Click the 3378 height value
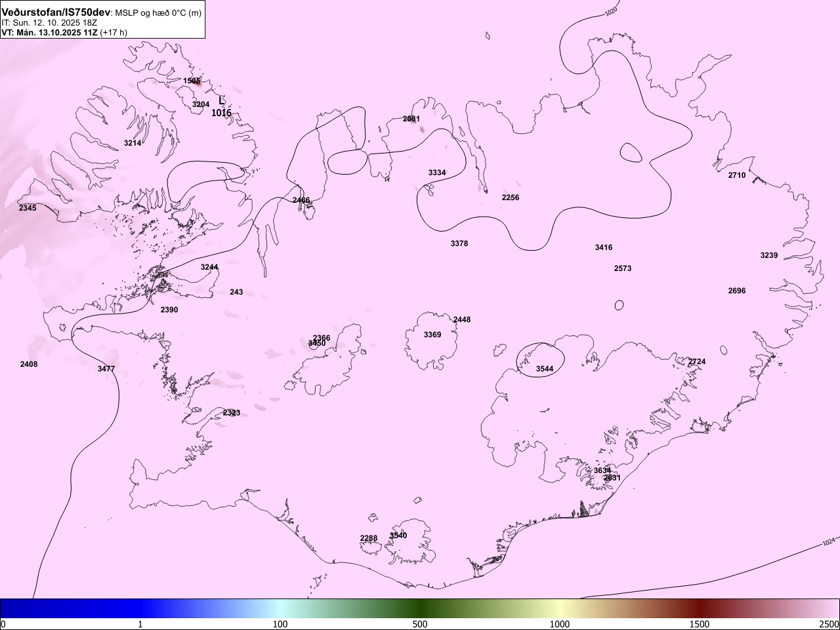The image size is (840, 630). click(459, 243)
